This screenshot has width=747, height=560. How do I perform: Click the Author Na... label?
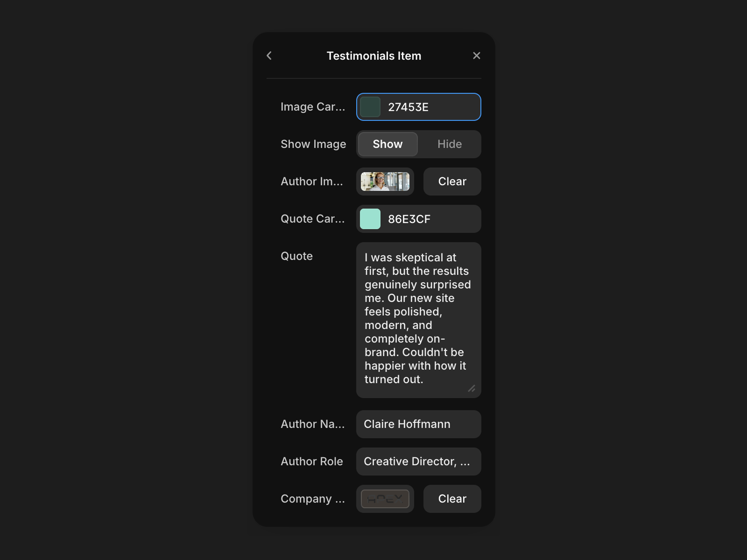tap(313, 424)
